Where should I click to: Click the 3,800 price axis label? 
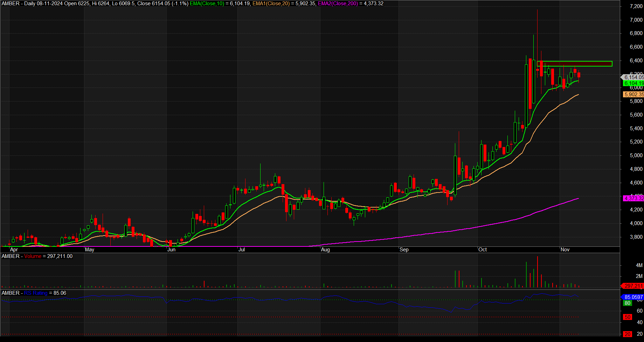click(636, 237)
